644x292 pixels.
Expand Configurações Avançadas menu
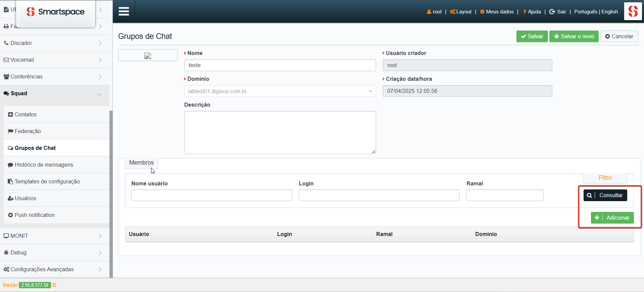tap(55, 269)
